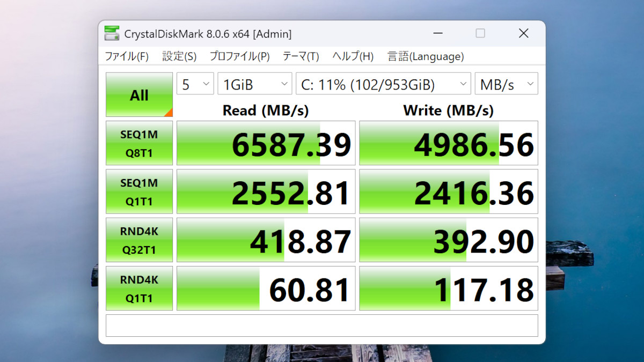Click the empty comment field at bottom
Image resolution: width=644 pixels, height=362 pixels.
321,326
